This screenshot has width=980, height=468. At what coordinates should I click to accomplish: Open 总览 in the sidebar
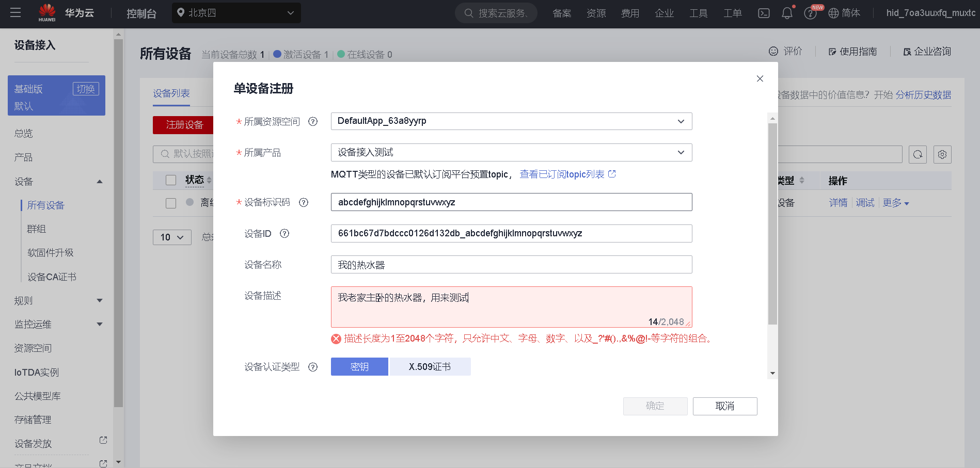click(24, 134)
